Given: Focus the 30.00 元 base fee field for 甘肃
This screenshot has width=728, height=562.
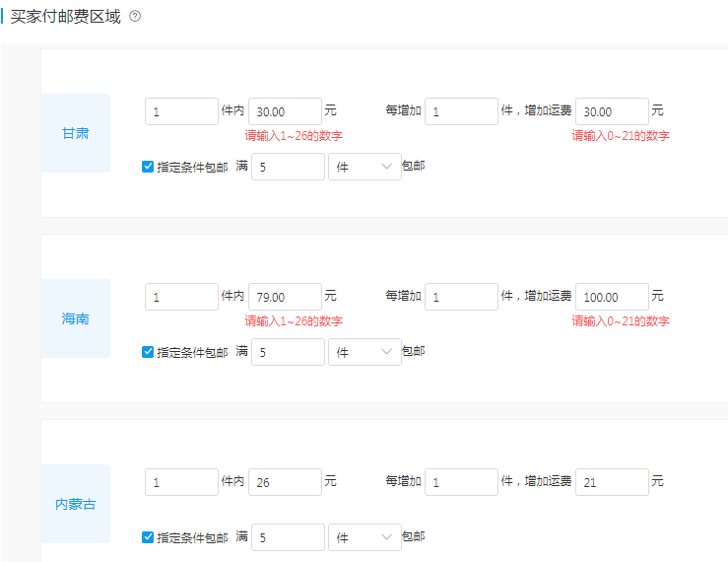Looking at the screenshot, I should point(285,111).
